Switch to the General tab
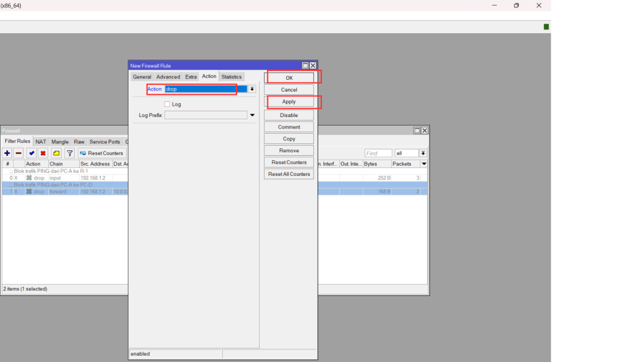 coord(142,77)
